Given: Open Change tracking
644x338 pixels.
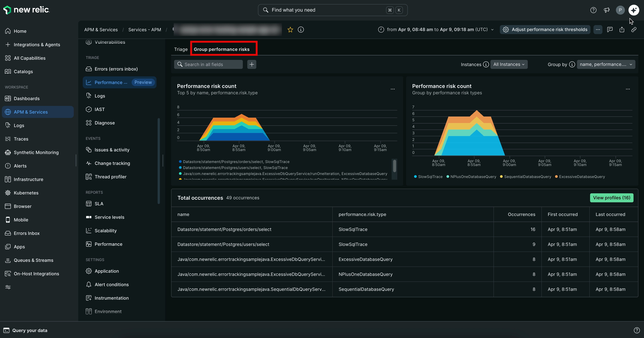Looking at the screenshot, I should tap(119, 163).
